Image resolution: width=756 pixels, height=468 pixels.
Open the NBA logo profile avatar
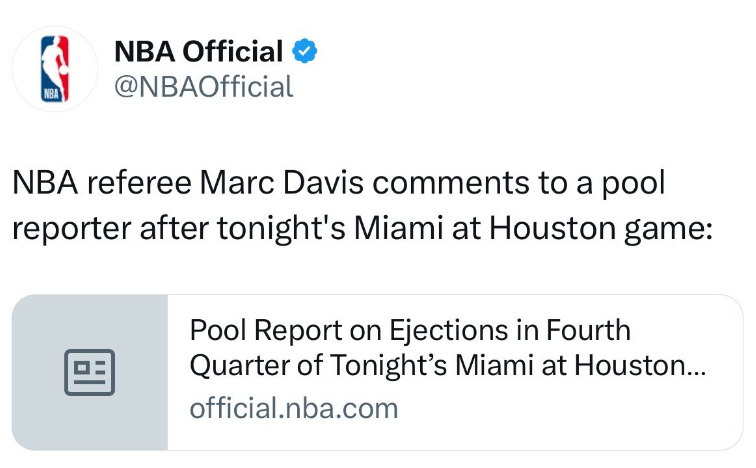click(54, 69)
